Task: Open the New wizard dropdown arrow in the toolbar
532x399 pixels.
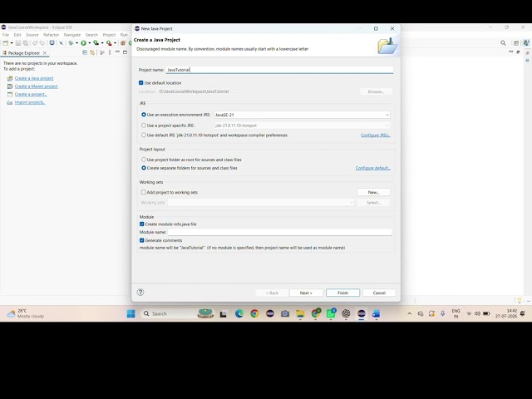Action: point(12,43)
